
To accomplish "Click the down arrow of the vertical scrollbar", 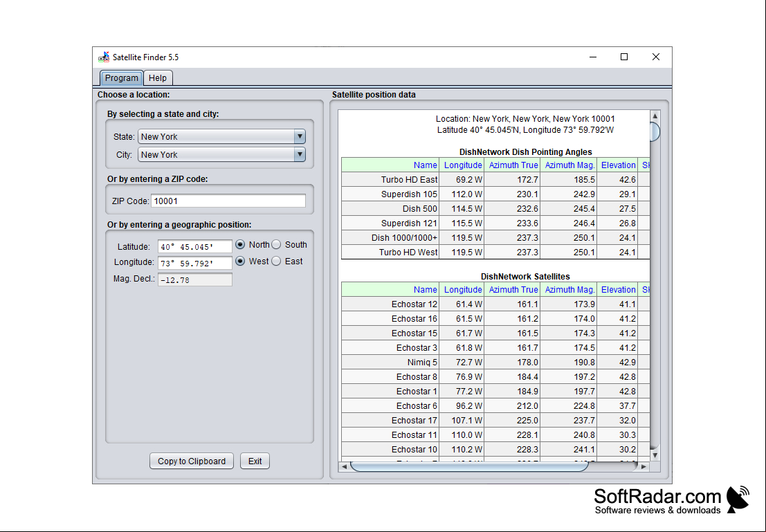I will [x=655, y=455].
